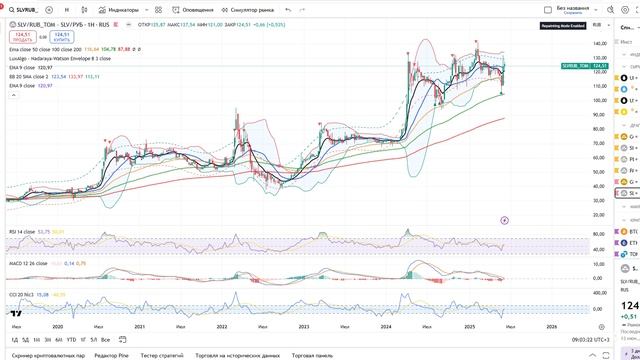Open the chart layout selector square icon
Image resolution: width=640 pixels, height=360 pixels.
pos(548,10)
